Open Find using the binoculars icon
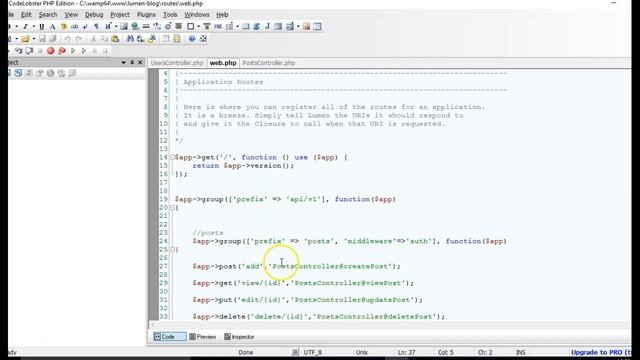640x360 pixels. pos(130,39)
